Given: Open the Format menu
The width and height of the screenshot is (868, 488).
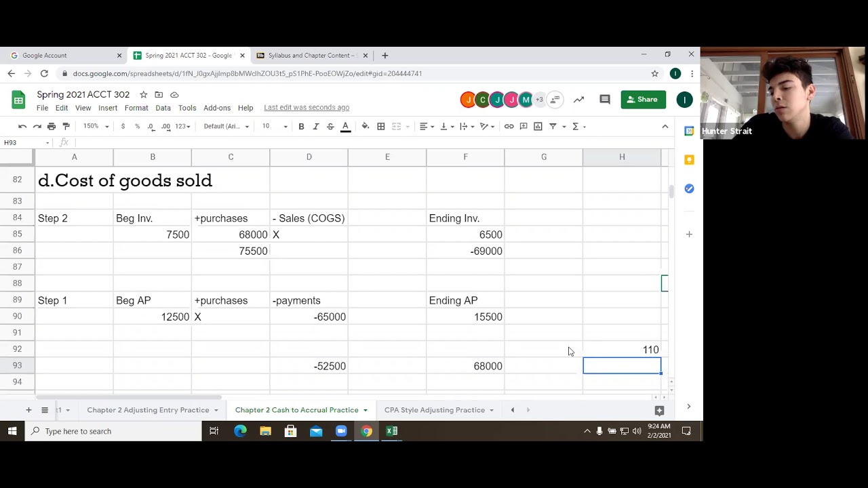Looking at the screenshot, I should point(136,108).
